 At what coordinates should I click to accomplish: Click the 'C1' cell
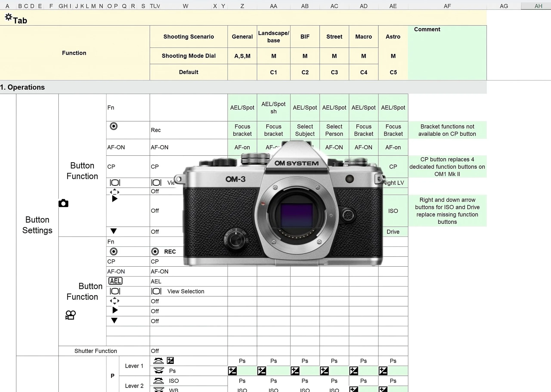click(x=274, y=72)
